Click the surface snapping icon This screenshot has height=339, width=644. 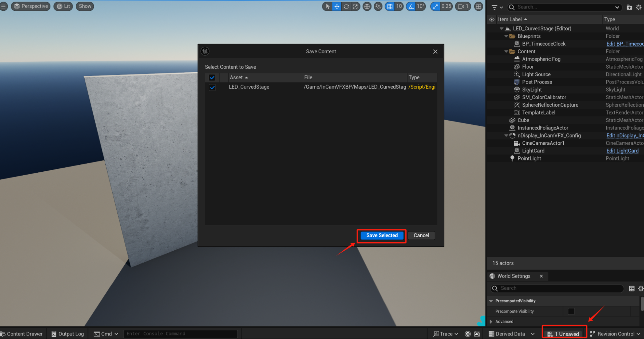pos(378,6)
